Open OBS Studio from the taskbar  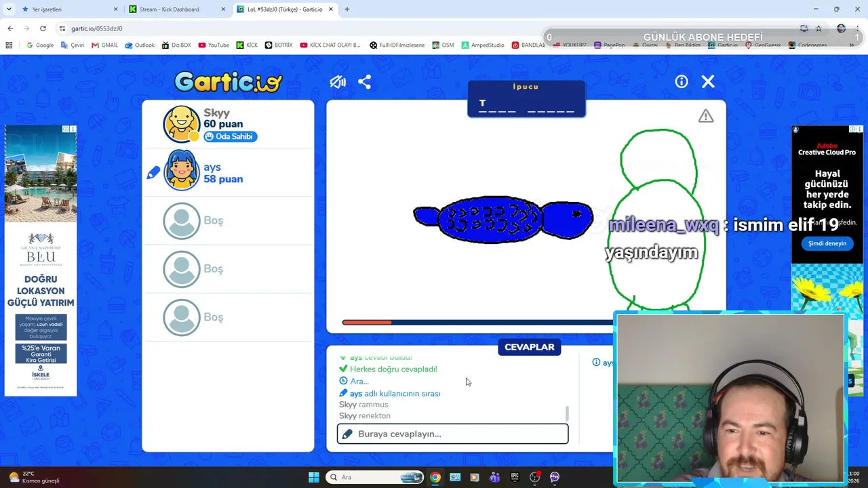[534, 477]
